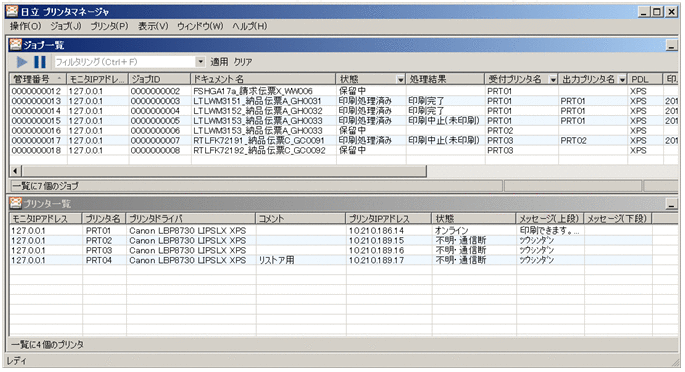Click the 適用 button
Image resolution: width=685 pixels, height=372 pixels.
click(219, 62)
